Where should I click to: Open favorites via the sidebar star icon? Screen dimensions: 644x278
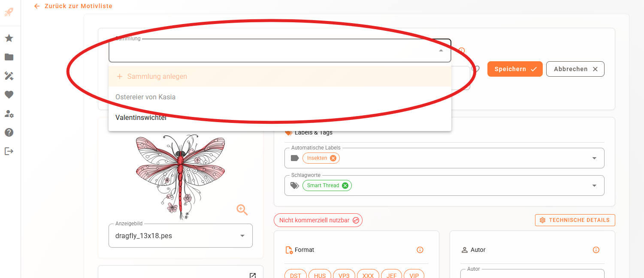pyautogui.click(x=9, y=38)
